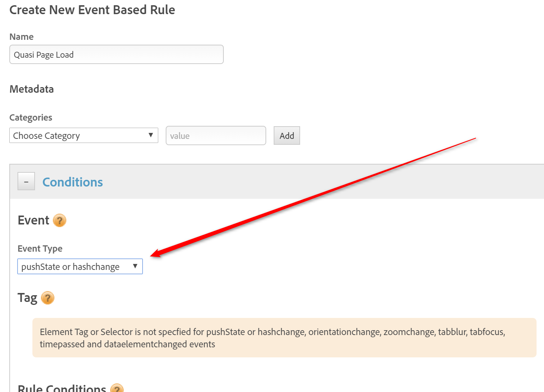544x392 pixels.
Task: Click the Element Tag or Selector notice box
Action: (x=284, y=338)
